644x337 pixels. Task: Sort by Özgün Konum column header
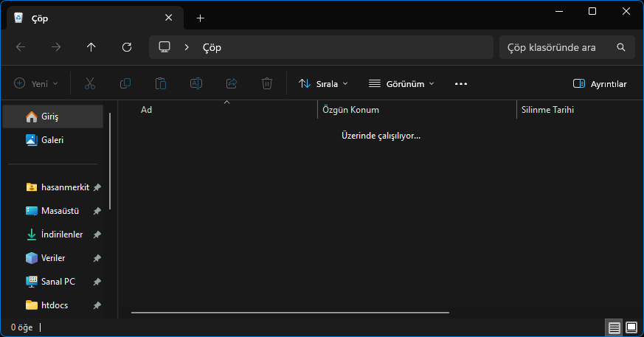click(417, 110)
